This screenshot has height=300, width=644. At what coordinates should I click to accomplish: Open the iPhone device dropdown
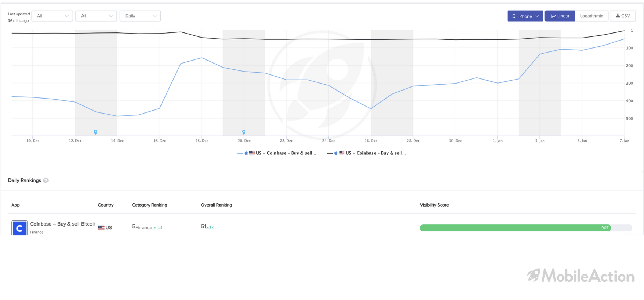[x=525, y=16]
